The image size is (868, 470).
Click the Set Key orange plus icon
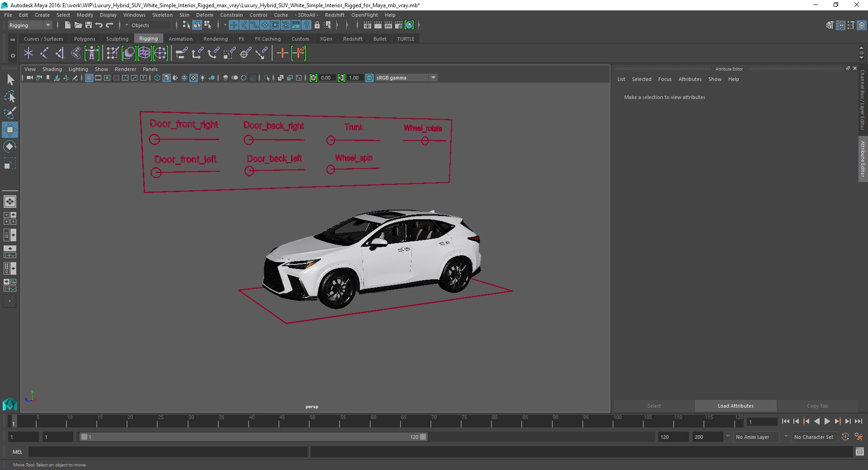[282, 53]
